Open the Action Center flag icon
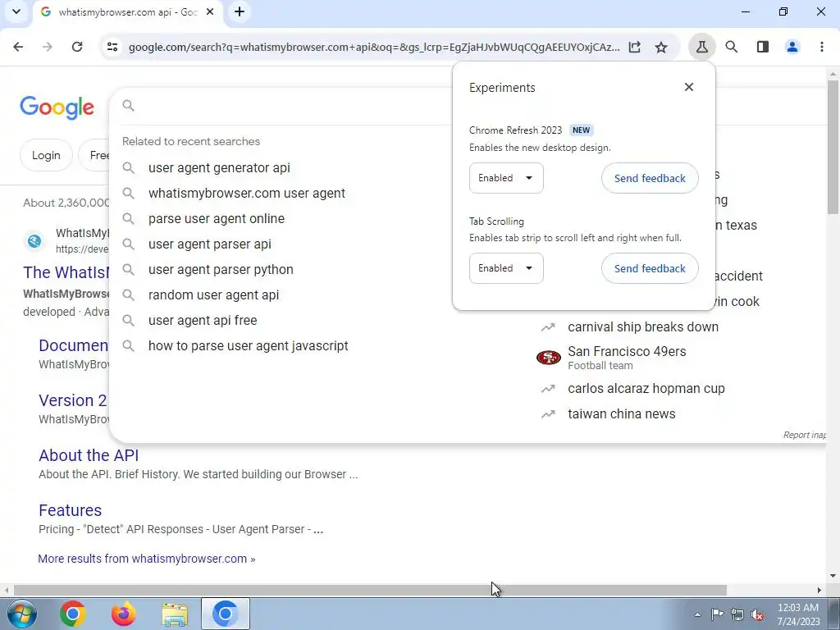840x630 pixels. click(x=717, y=614)
